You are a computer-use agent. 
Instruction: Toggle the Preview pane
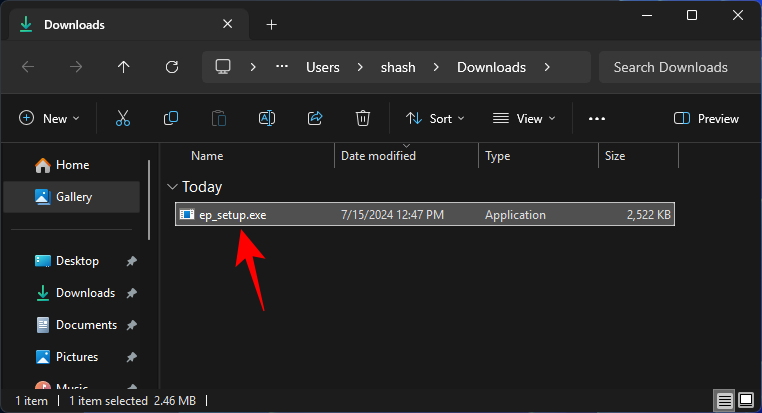tap(707, 118)
